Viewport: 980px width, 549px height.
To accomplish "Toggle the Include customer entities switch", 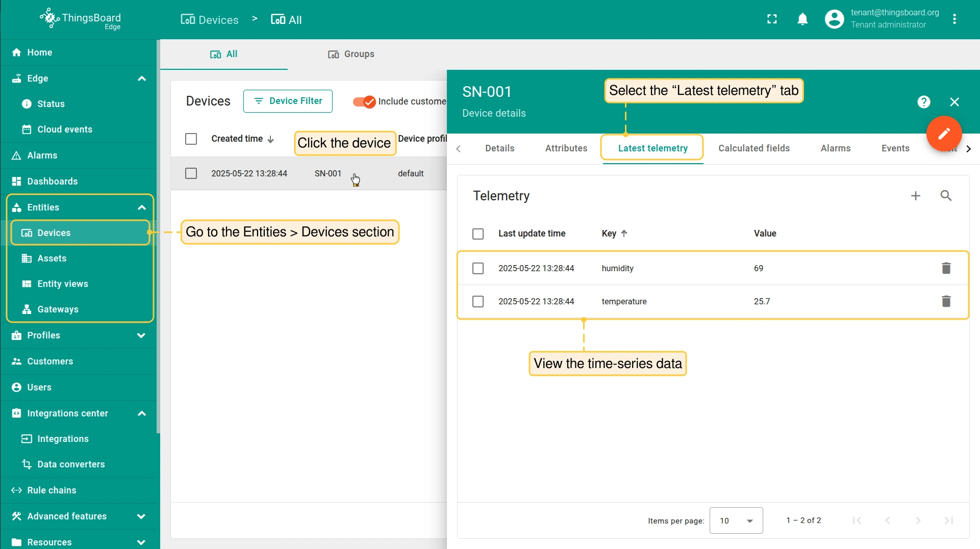I will pyautogui.click(x=364, y=101).
